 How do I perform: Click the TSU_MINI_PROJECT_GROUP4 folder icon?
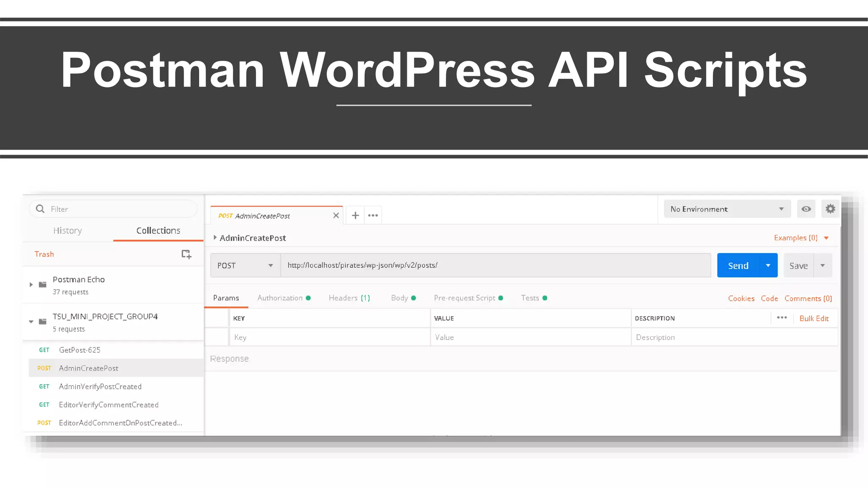point(42,322)
